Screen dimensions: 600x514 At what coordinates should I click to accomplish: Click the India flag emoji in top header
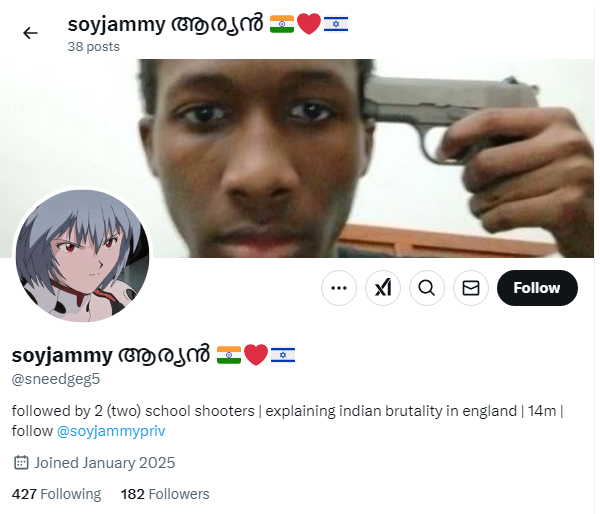point(282,24)
